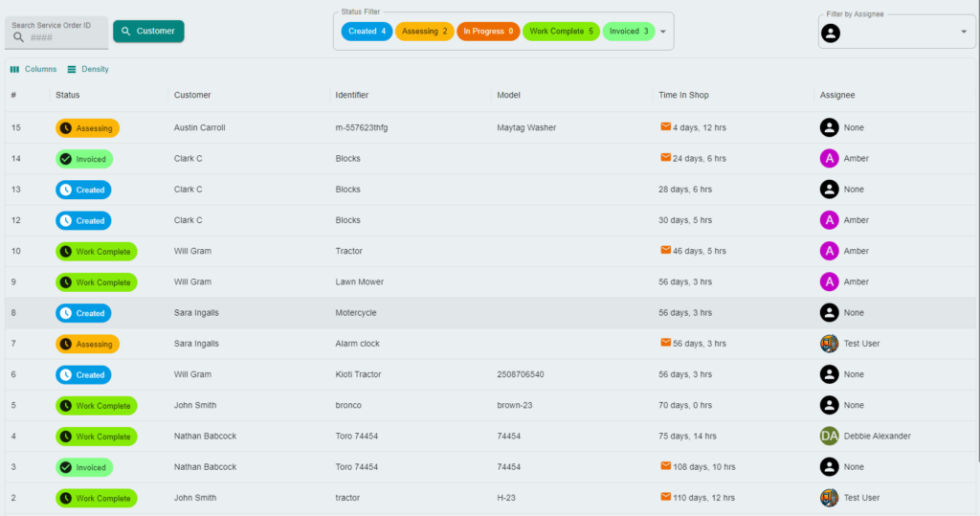Click the Amber avatar in order 12 row
The width and height of the screenshot is (980, 516).
click(830, 220)
